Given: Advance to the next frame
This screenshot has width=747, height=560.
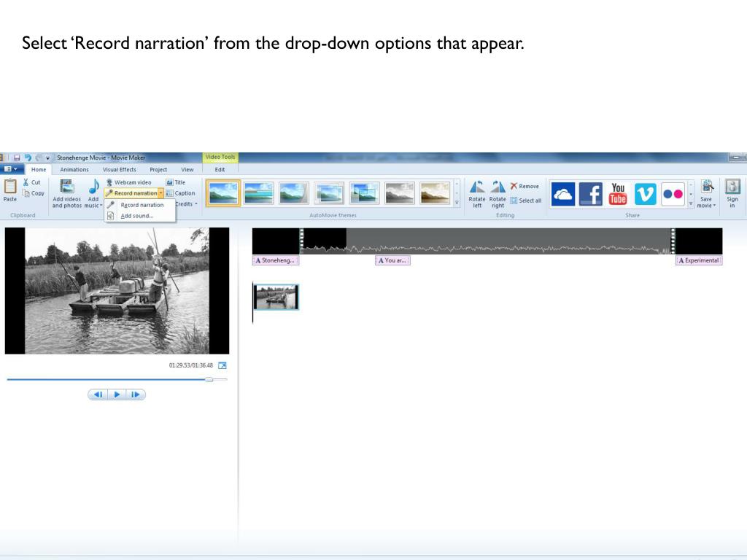Looking at the screenshot, I should (x=135, y=394).
